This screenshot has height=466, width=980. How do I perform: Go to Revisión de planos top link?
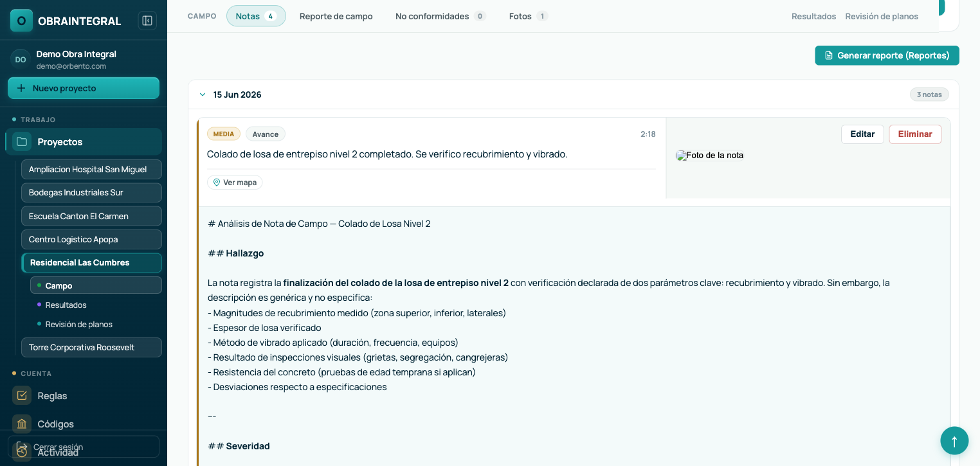882,16
